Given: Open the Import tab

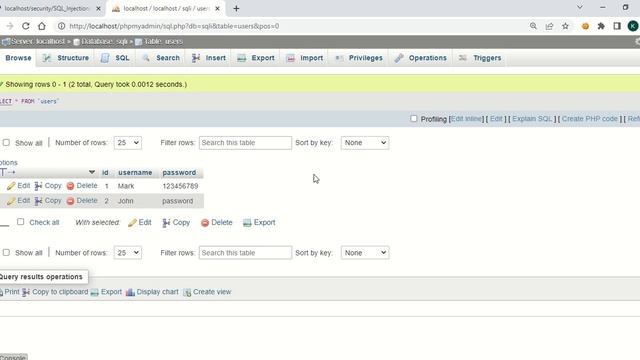Looking at the screenshot, I should (304, 58).
